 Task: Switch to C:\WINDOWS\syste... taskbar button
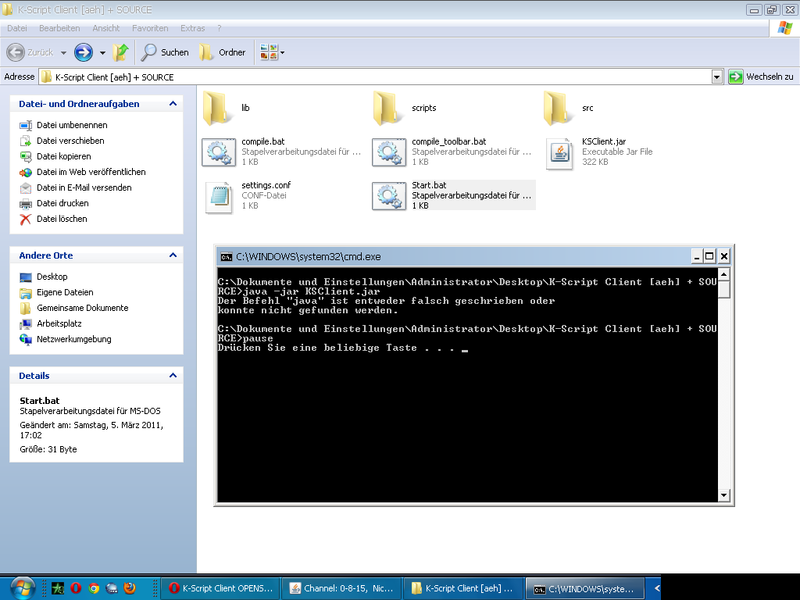[586, 588]
